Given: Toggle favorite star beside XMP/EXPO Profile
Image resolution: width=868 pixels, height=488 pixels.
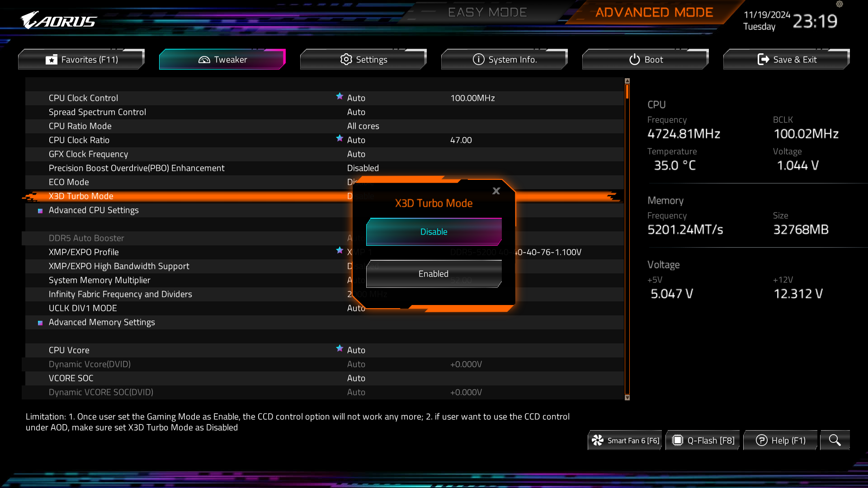Looking at the screenshot, I should point(340,250).
